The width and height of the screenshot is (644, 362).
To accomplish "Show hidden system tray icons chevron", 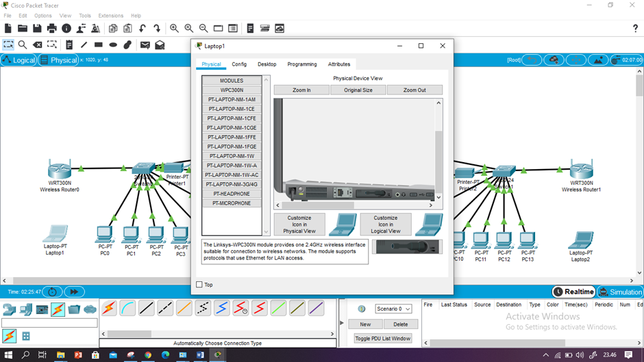I will point(545,355).
